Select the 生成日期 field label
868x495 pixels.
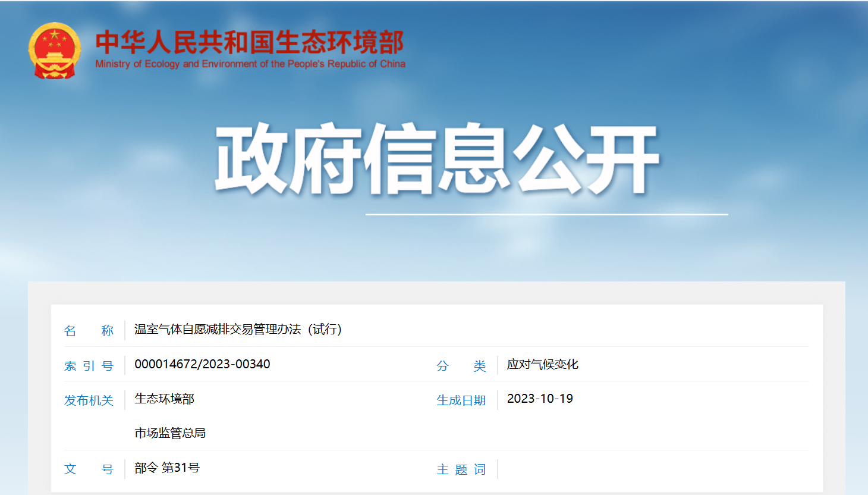pos(461,400)
